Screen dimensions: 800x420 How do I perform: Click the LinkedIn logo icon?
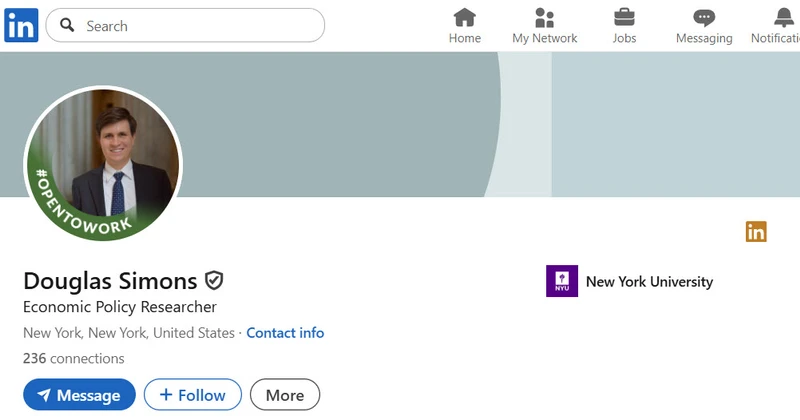tap(21, 25)
